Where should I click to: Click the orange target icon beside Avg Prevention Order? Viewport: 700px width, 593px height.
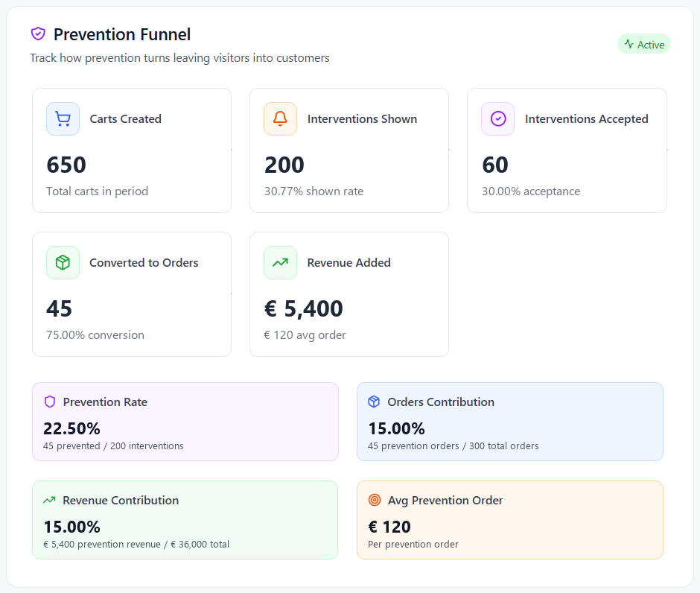pyautogui.click(x=374, y=500)
